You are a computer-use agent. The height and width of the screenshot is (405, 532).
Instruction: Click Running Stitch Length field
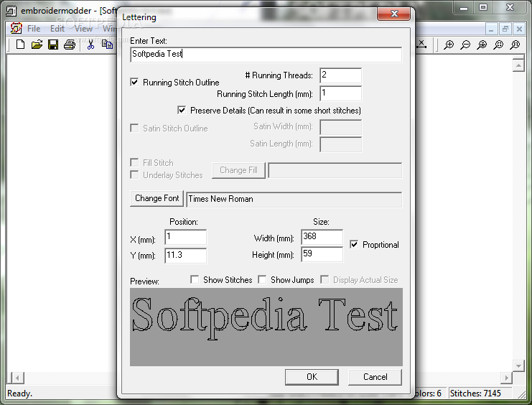tap(340, 93)
